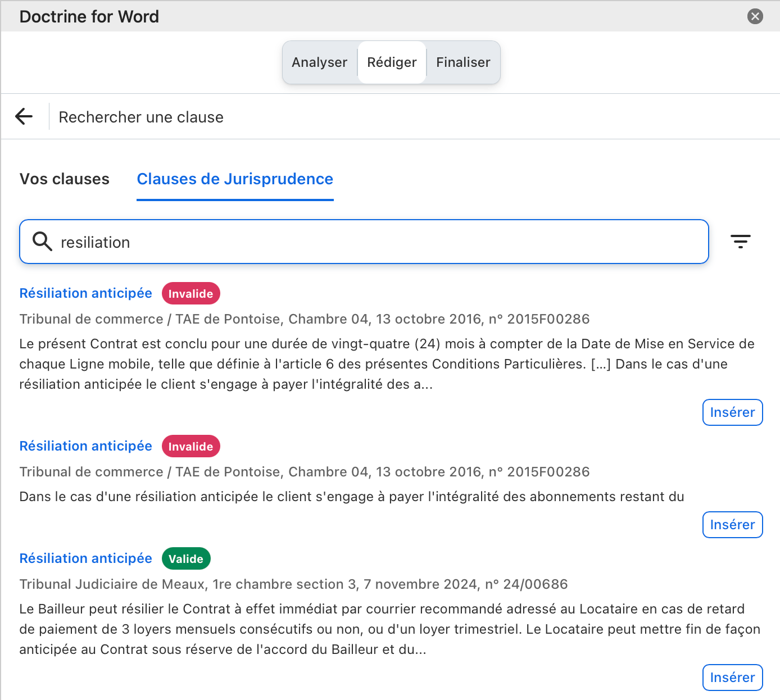Screen dimensions: 780x700
Task: Open the Finaliser tab
Action: (x=462, y=62)
